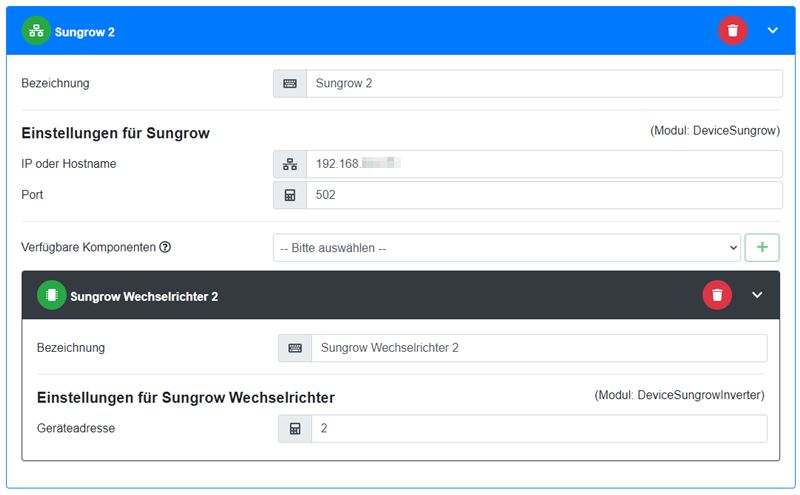
Task: Edit the IP oder Hostname field
Action: click(544, 164)
